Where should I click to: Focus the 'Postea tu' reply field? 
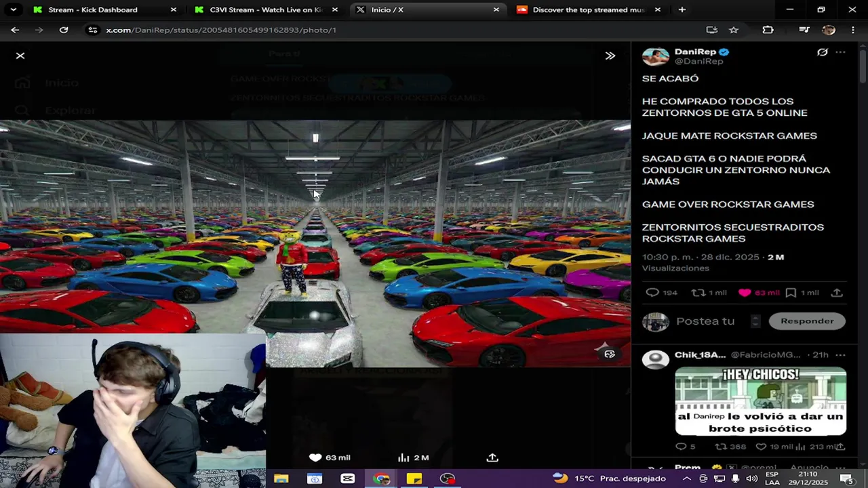(x=705, y=321)
